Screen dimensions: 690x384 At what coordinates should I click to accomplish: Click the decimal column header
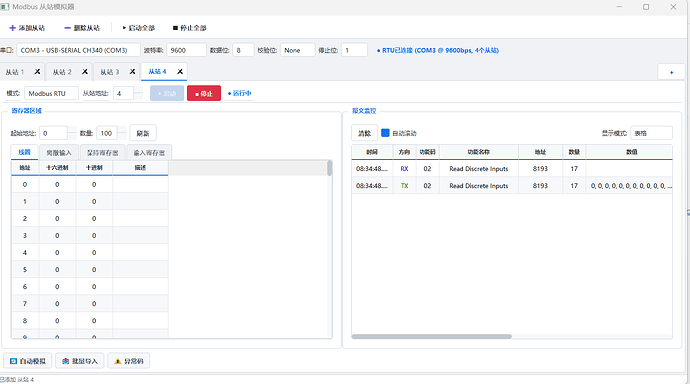[x=94, y=168]
